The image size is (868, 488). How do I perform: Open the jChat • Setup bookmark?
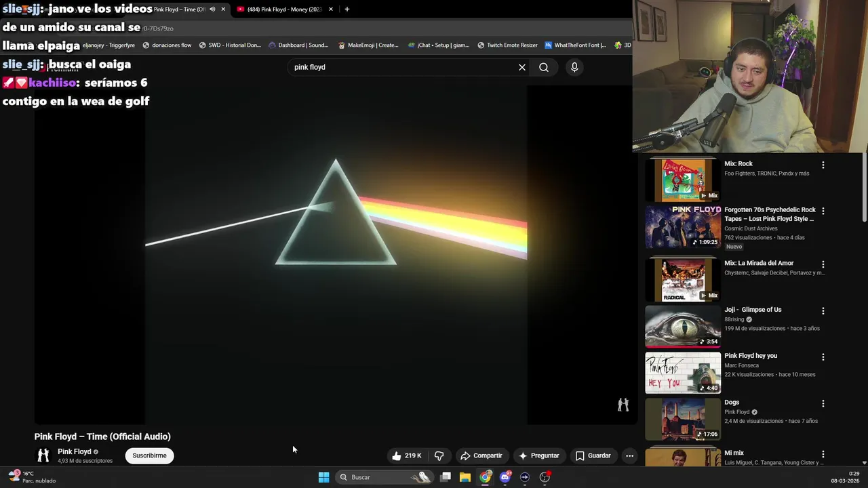[438, 45]
